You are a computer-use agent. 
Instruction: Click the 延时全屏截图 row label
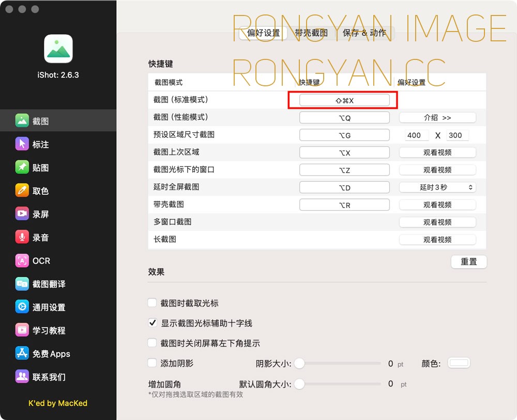176,187
